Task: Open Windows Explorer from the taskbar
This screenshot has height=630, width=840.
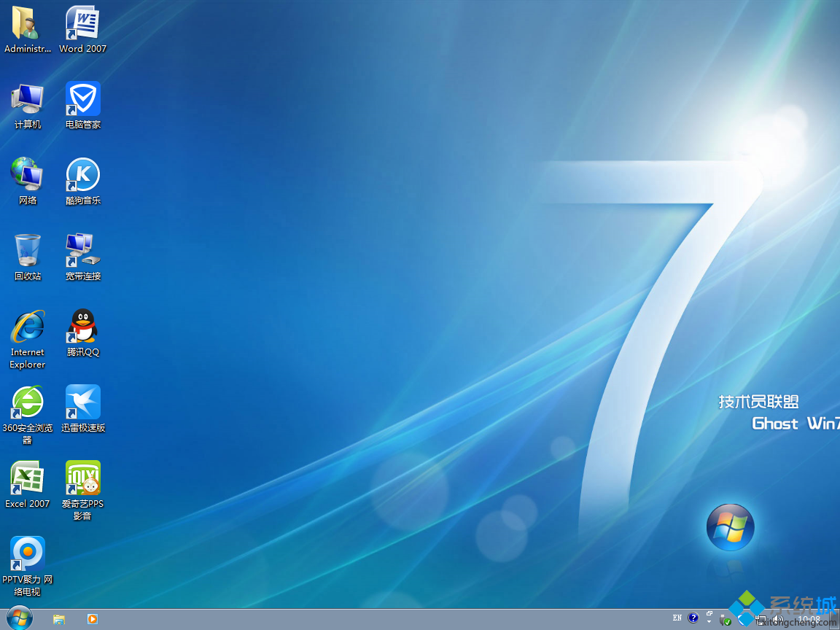Action: coord(59,619)
